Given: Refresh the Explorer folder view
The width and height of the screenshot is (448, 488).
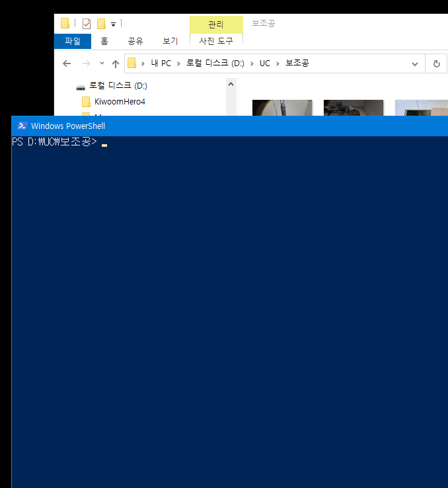Looking at the screenshot, I should [x=437, y=63].
